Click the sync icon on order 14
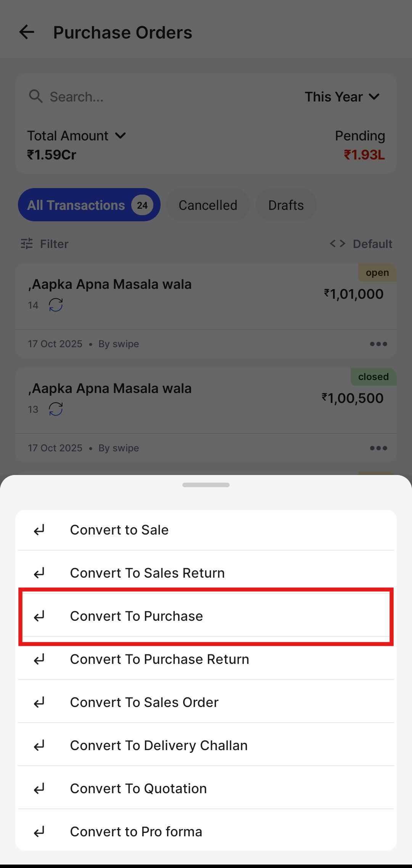This screenshot has height=868, width=412. (x=56, y=305)
